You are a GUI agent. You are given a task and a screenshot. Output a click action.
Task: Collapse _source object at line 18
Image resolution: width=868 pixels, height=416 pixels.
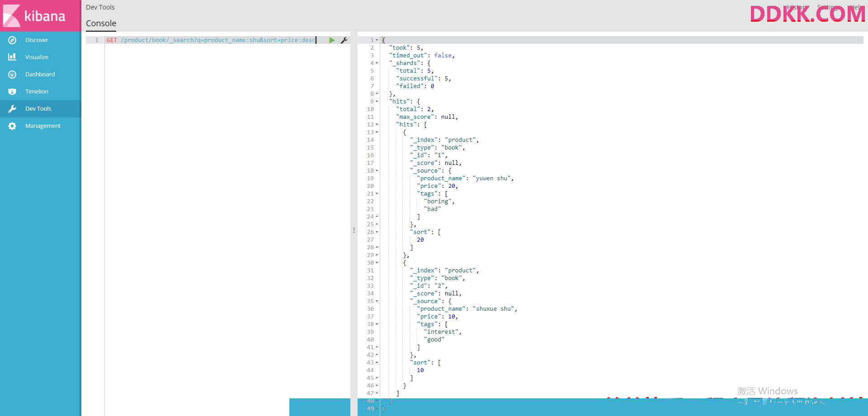(377, 171)
